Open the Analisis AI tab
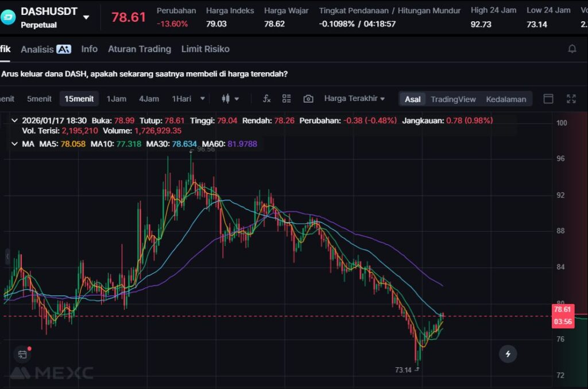The height and width of the screenshot is (389, 588). (46, 49)
